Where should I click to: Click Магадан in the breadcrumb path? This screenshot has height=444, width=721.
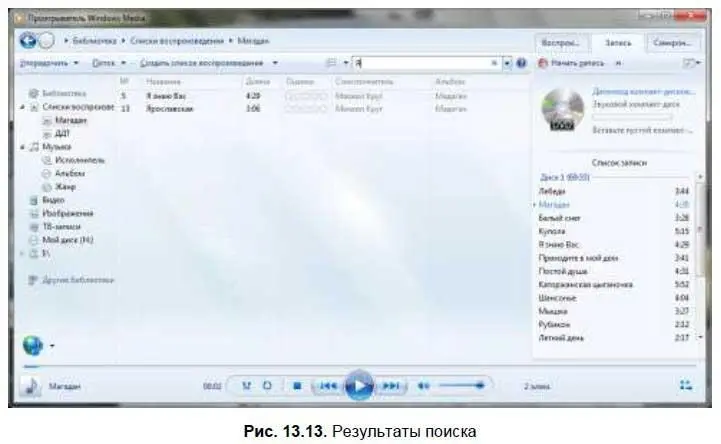click(253, 41)
